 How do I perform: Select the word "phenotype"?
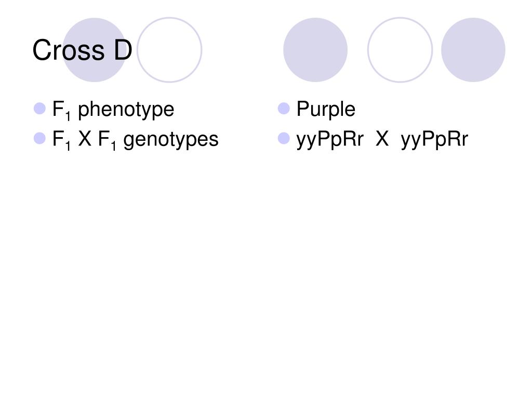click(126, 110)
